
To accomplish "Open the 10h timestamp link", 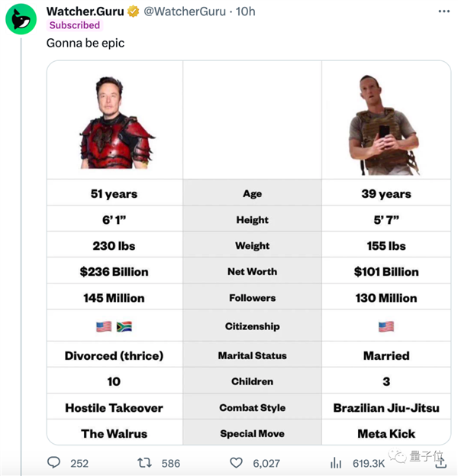I will point(244,11).
